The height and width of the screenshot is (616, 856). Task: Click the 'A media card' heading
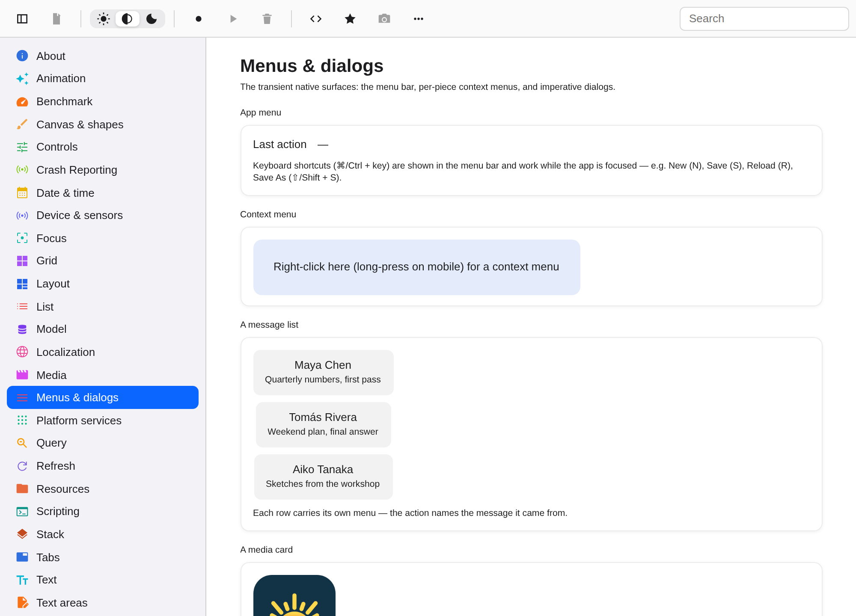pos(266,550)
